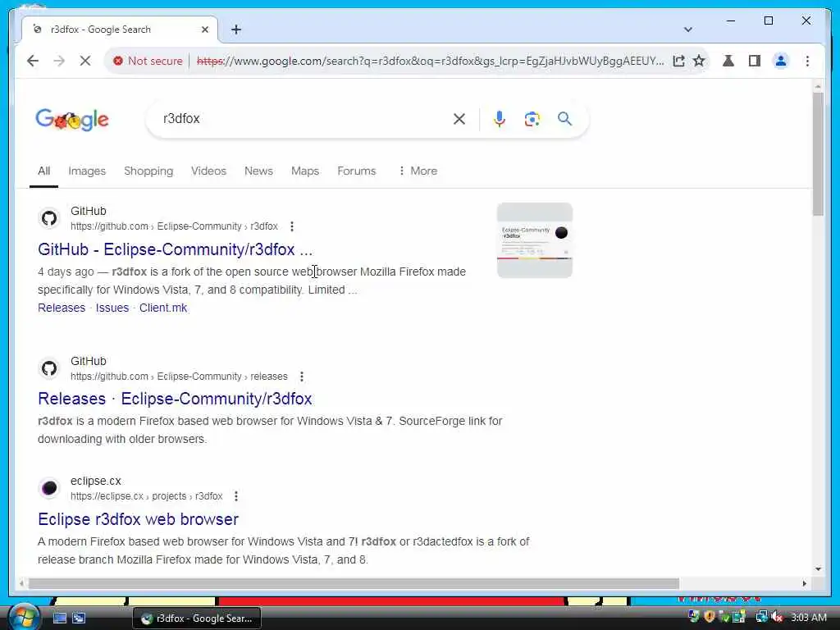Open a new tab with the plus button
Viewport: 840px width, 630px height.
236,30
